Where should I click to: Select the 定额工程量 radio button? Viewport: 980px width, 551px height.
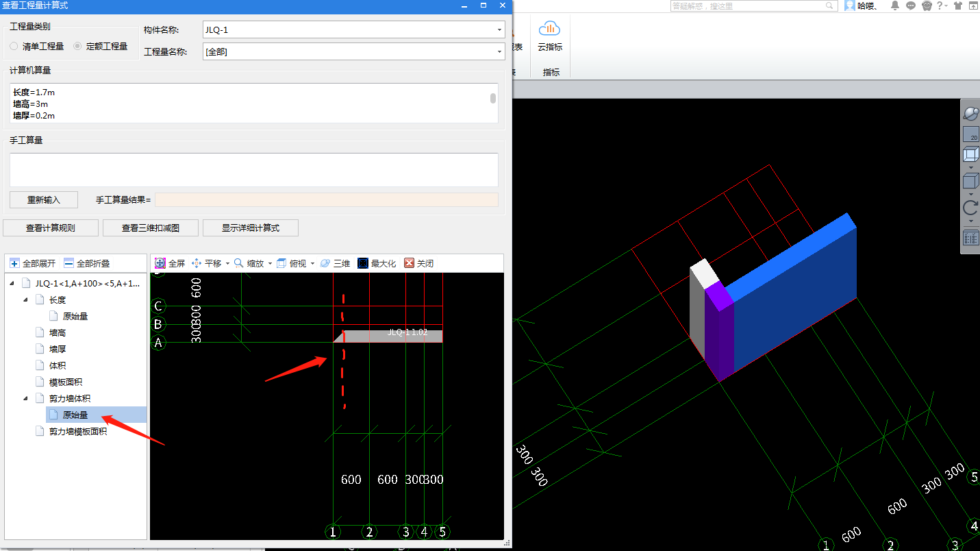tap(77, 47)
